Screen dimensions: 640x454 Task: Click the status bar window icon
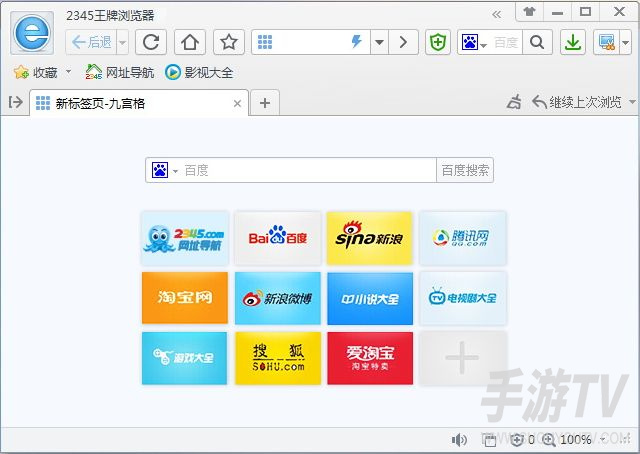(489, 440)
